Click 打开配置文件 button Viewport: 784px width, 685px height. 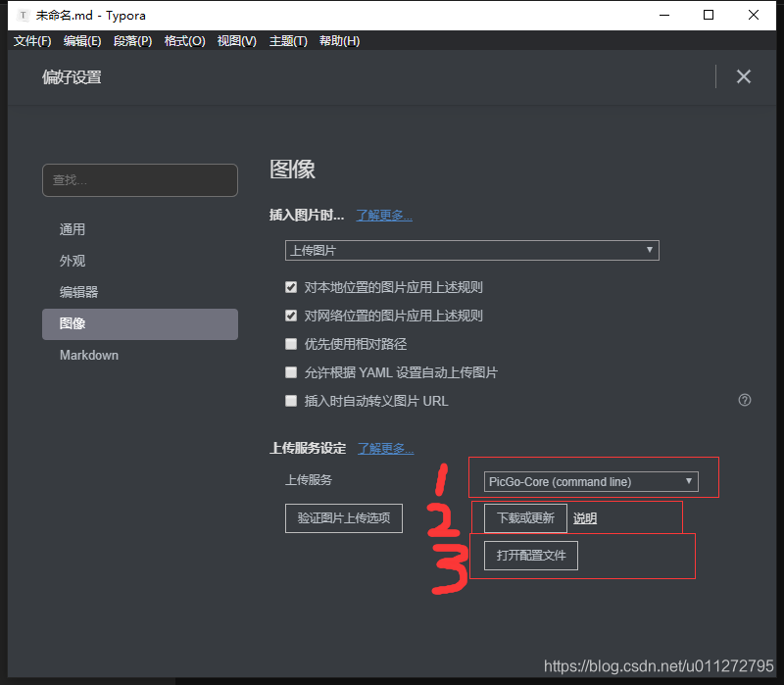click(531, 556)
